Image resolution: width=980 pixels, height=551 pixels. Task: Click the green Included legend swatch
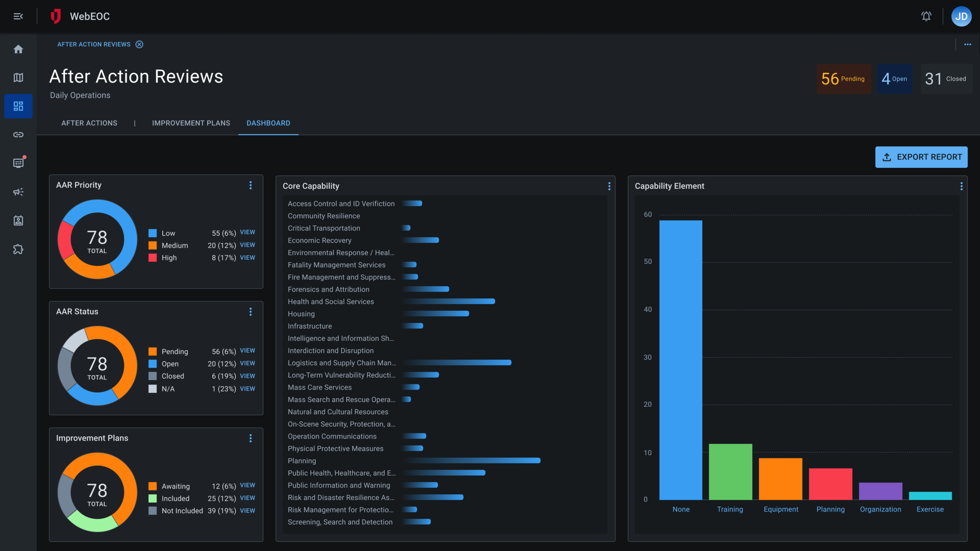coord(152,499)
